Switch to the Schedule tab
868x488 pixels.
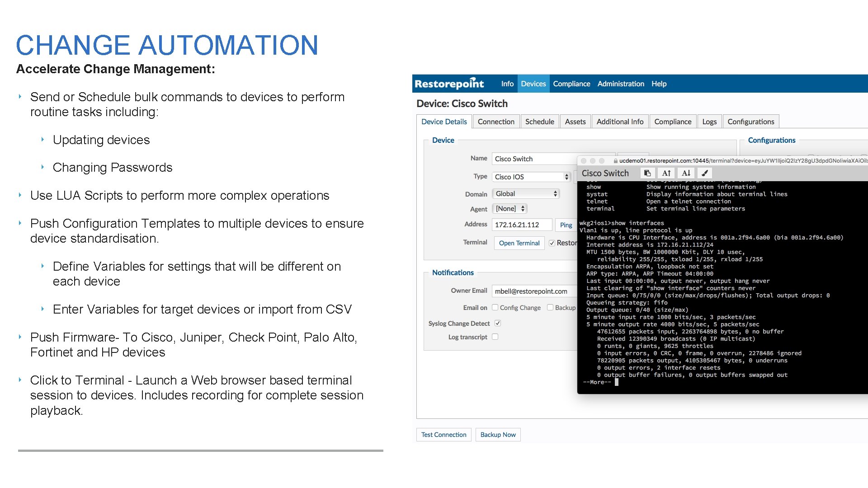[x=540, y=122]
